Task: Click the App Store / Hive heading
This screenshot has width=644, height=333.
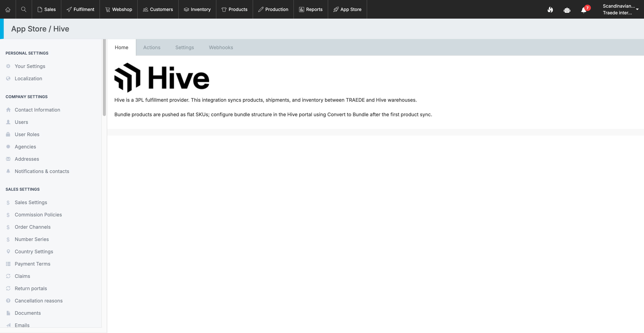Action: coord(40,29)
